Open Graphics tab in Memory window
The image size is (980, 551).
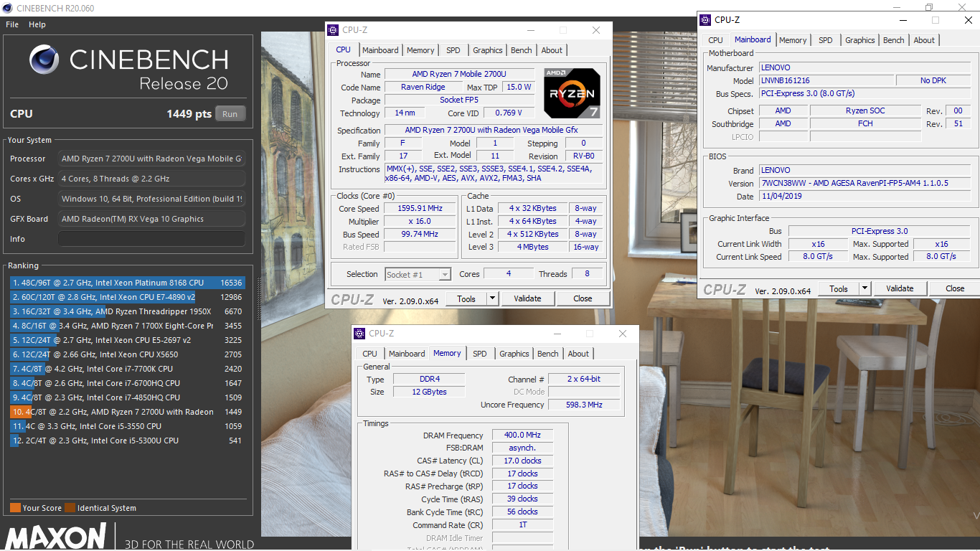pos(514,354)
